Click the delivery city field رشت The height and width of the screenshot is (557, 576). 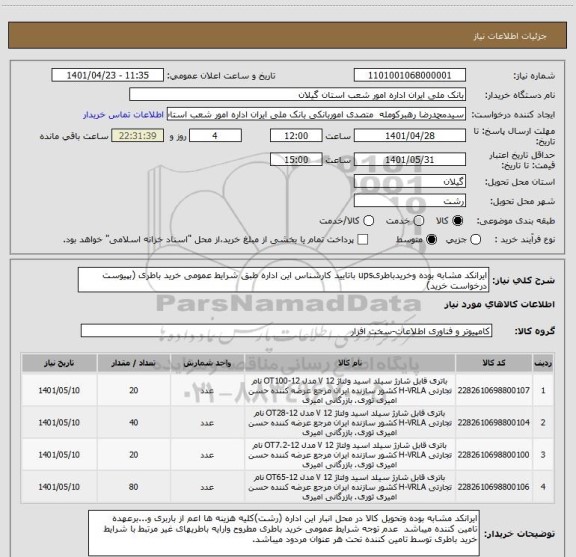[410, 201]
